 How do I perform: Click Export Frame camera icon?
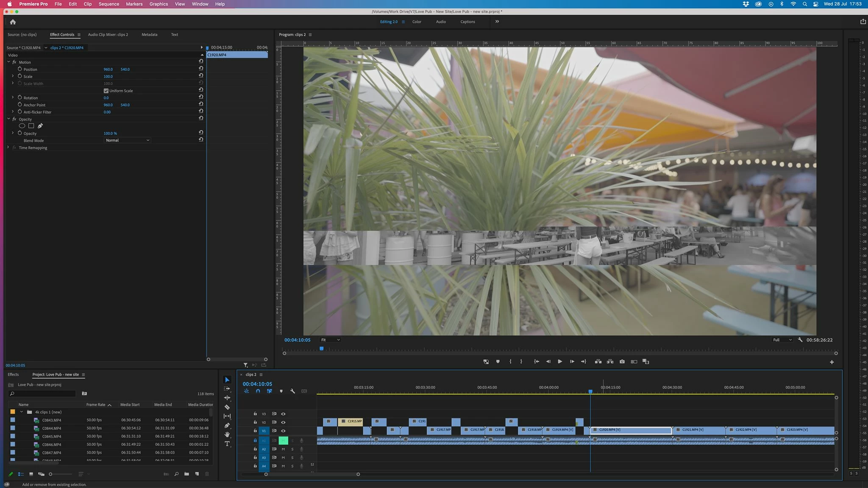point(622,362)
